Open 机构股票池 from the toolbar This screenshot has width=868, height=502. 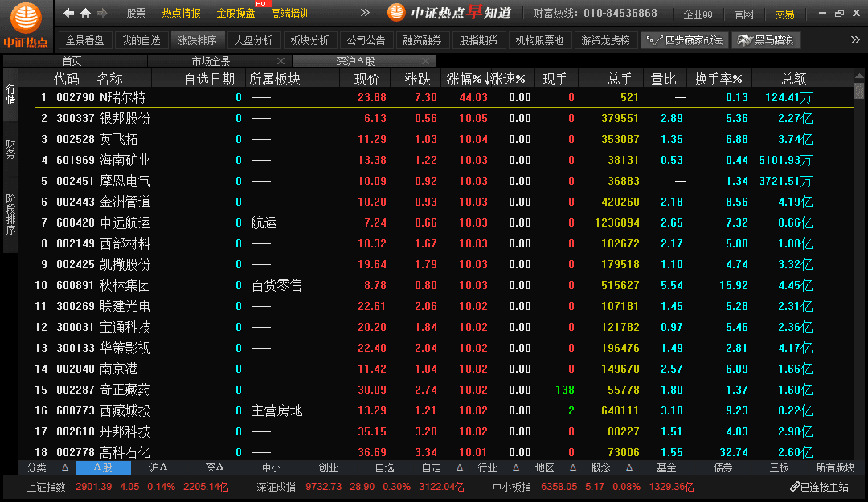pos(540,40)
